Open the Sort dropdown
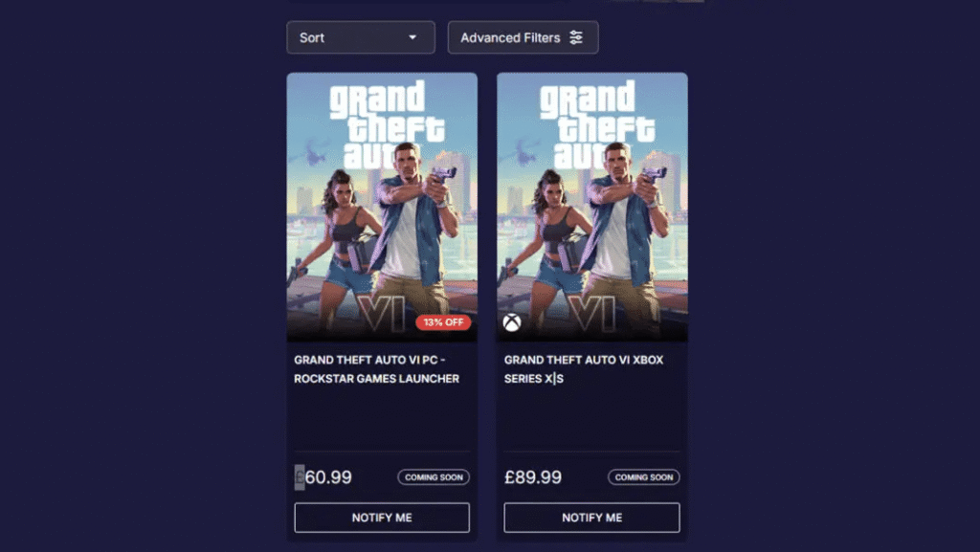The image size is (980, 552). coord(361,37)
